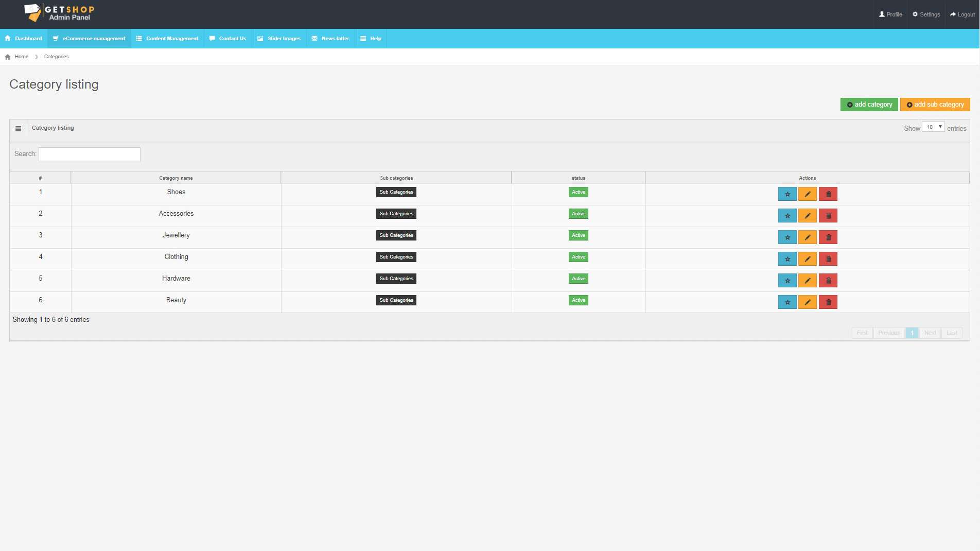
Task: Delete the Jewellery category via trash icon
Action: point(828,237)
